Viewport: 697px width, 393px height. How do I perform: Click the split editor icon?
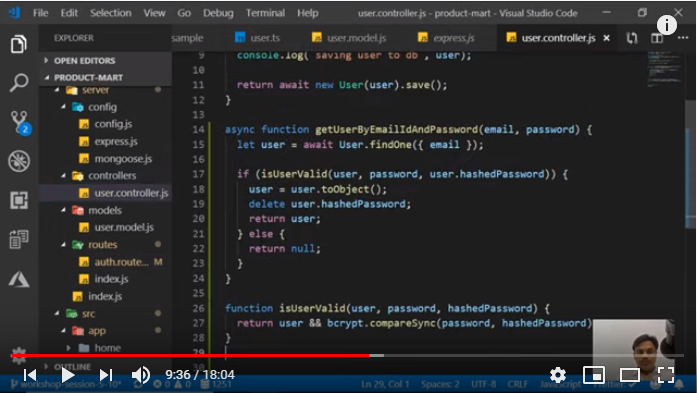[x=657, y=38]
